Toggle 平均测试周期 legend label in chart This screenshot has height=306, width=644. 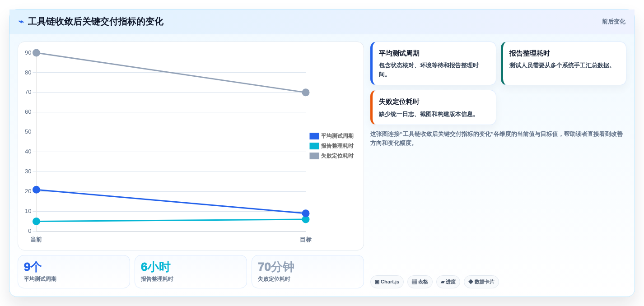pyautogui.click(x=337, y=136)
